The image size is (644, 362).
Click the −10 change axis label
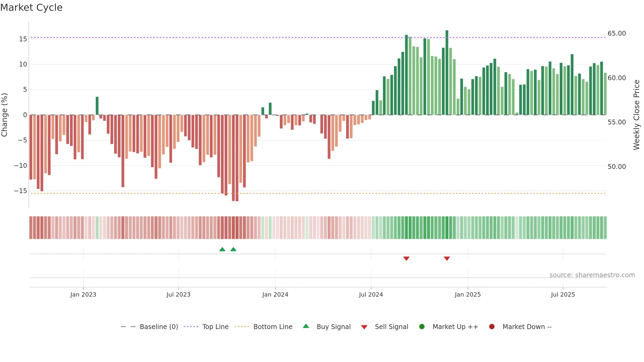pos(21,165)
